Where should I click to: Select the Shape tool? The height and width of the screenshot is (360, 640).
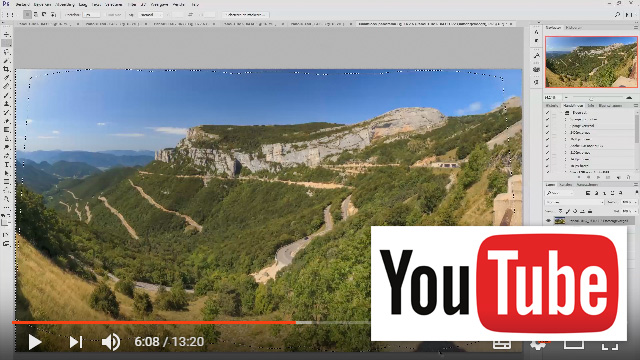pyautogui.click(x=7, y=181)
